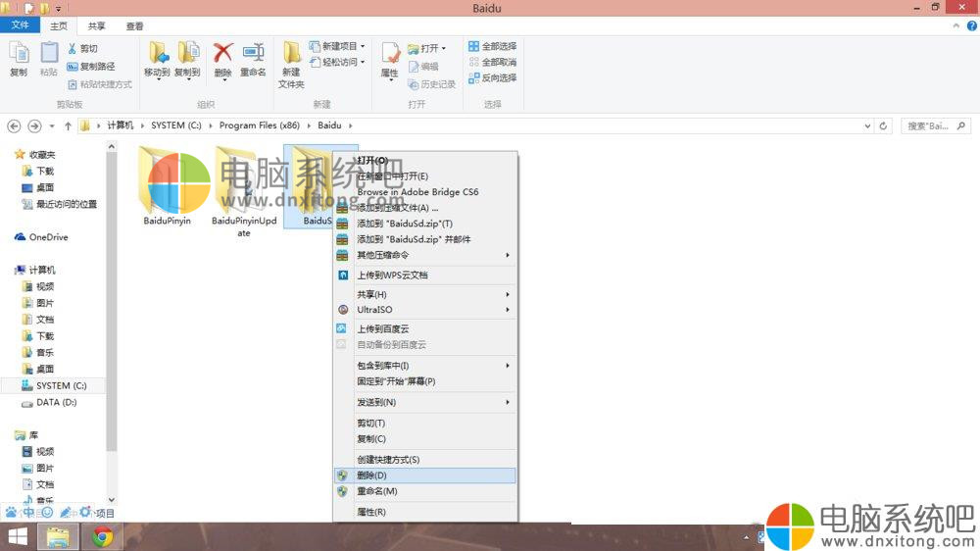Click 历史记录 in the ribbon
Screen dimensions: 980x551
point(431,83)
